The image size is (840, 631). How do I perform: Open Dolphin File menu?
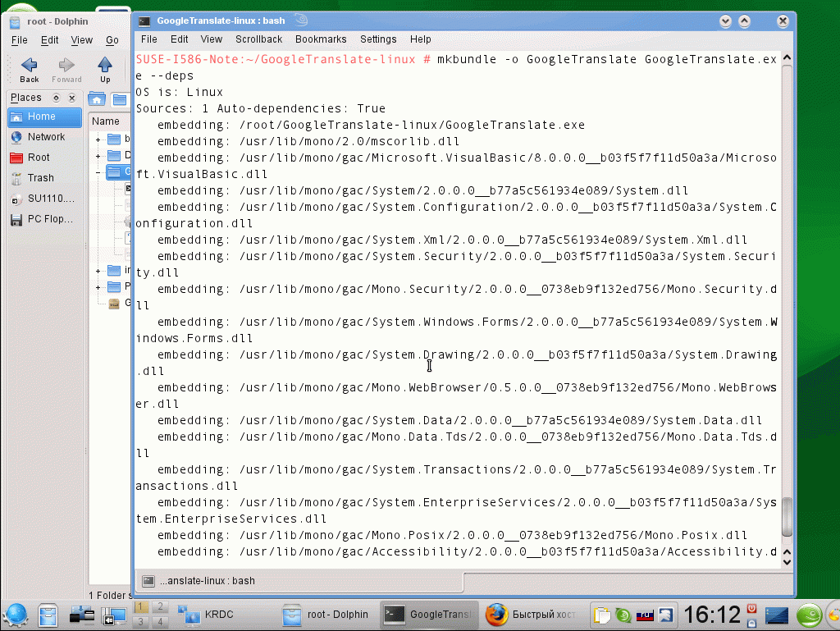(20, 40)
